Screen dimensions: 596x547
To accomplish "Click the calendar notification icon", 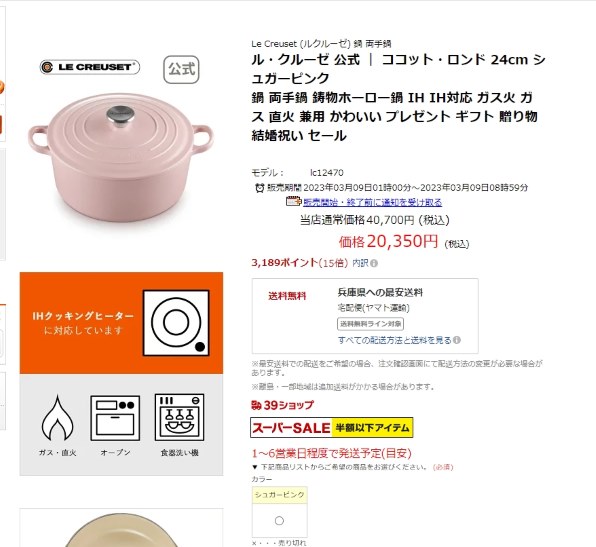I will 293,201.
